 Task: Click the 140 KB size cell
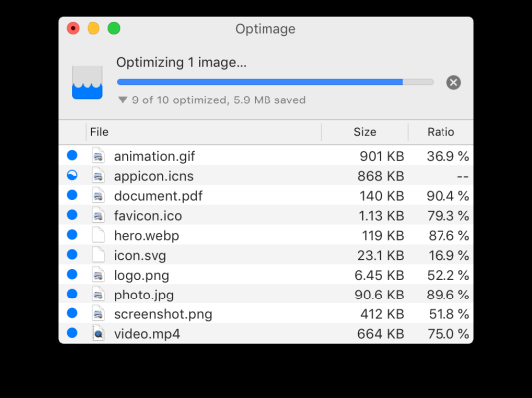coord(382,196)
